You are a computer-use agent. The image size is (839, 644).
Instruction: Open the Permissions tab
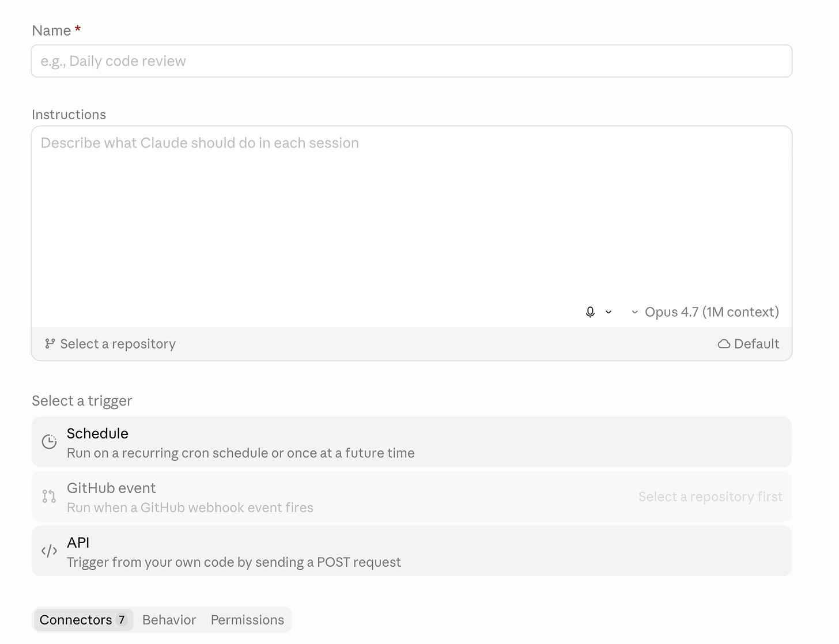click(247, 620)
